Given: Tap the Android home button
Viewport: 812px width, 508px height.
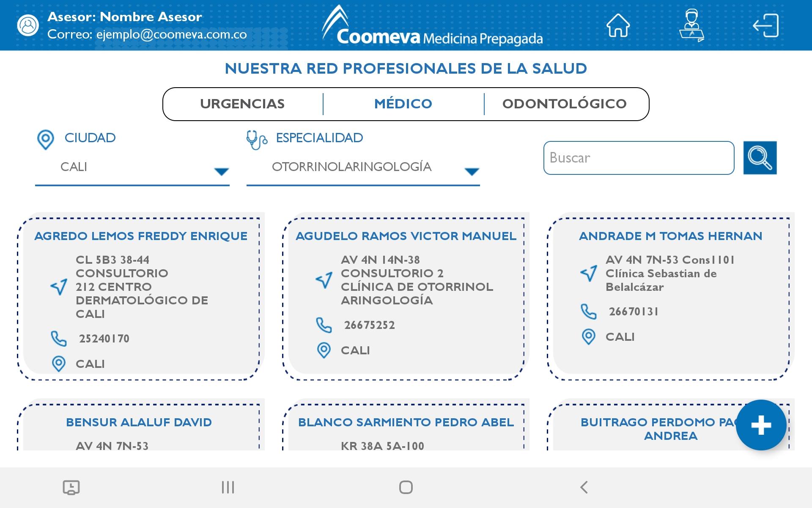Looking at the screenshot, I should 406,487.
